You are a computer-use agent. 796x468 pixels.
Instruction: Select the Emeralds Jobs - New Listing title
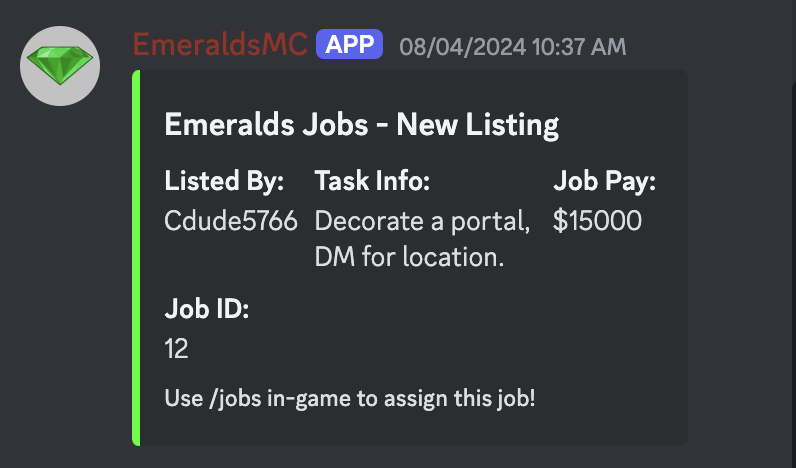tap(361, 125)
